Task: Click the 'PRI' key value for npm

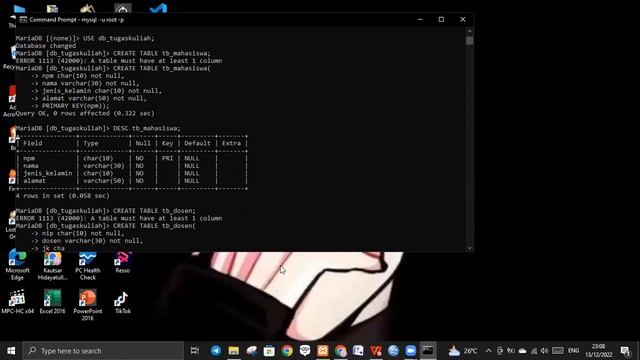Action: (x=167, y=158)
